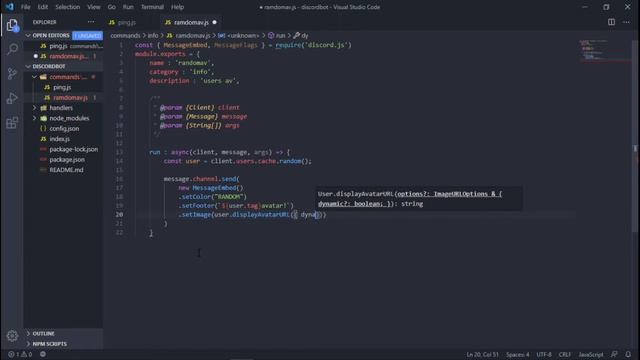Open the Terminal menu

(x=152, y=7)
